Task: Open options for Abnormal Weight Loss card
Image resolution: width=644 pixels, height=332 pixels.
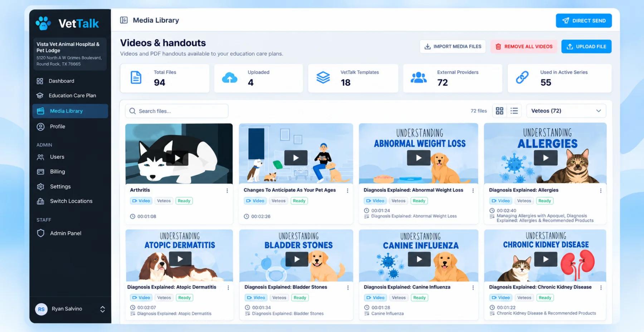Action: coord(473,191)
